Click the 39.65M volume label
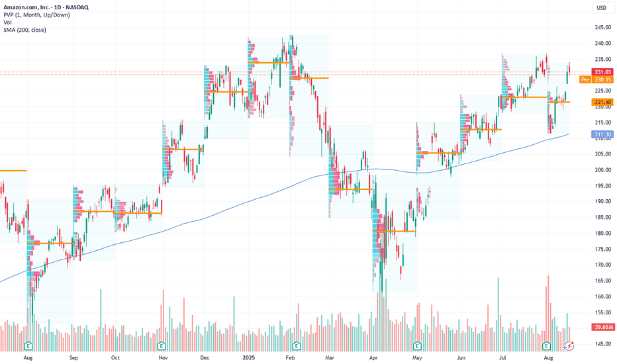The image size is (617, 364). (602, 327)
